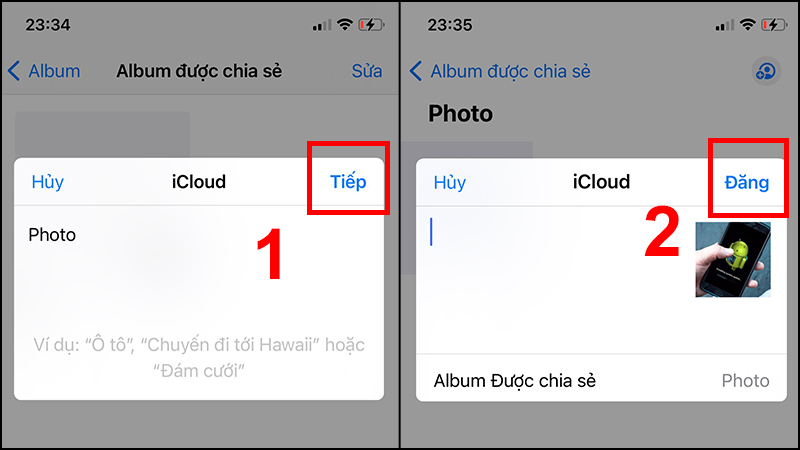Tap Tiếp to continue creating album

348,182
